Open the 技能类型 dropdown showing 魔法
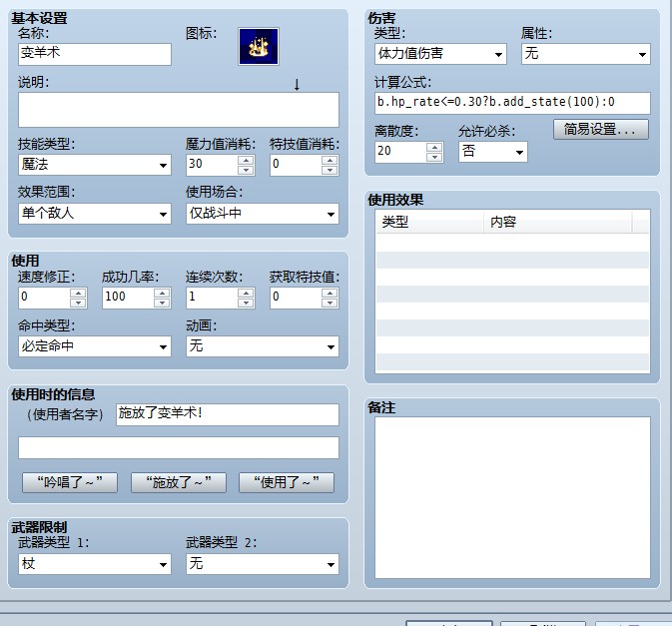The height and width of the screenshot is (626, 672). 95,165
